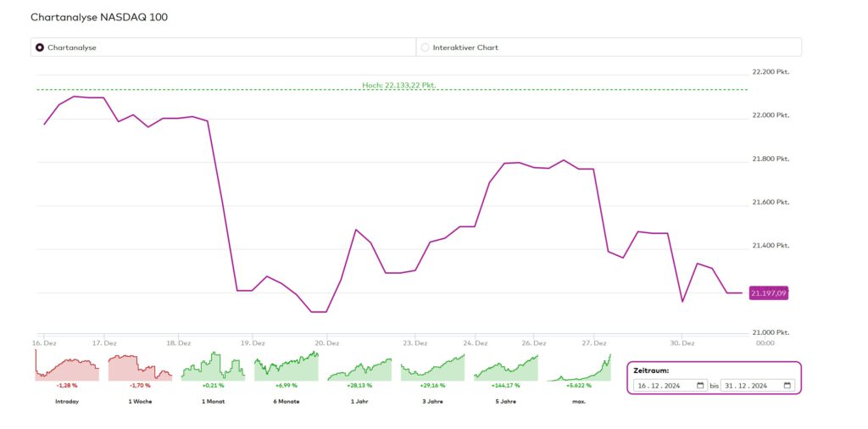The width and height of the screenshot is (868, 429).
Task: Click the +28,13 % one-year performance value
Action: [x=359, y=385]
